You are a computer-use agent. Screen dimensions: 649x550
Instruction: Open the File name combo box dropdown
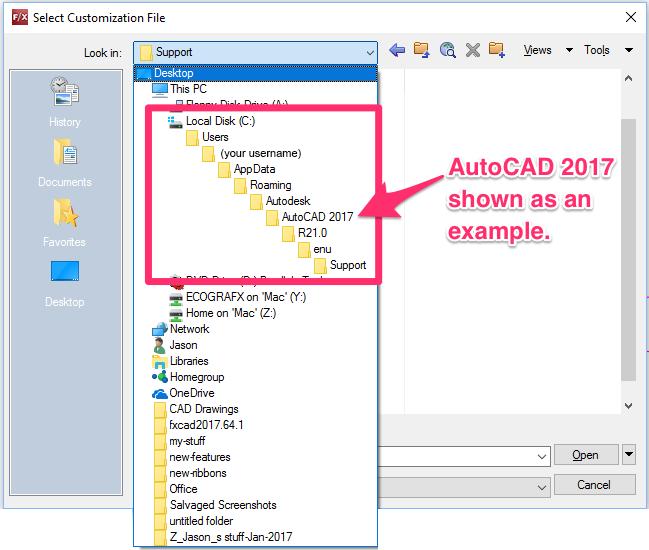[x=541, y=456]
